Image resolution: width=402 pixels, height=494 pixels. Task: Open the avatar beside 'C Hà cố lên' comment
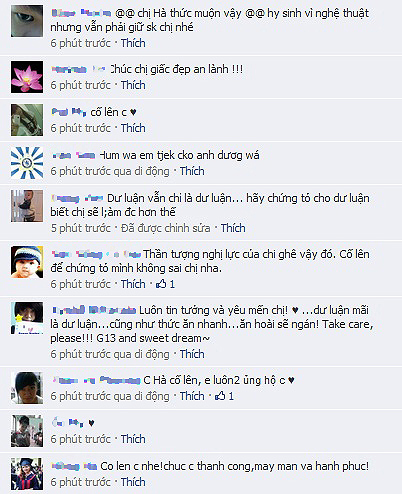(27, 388)
